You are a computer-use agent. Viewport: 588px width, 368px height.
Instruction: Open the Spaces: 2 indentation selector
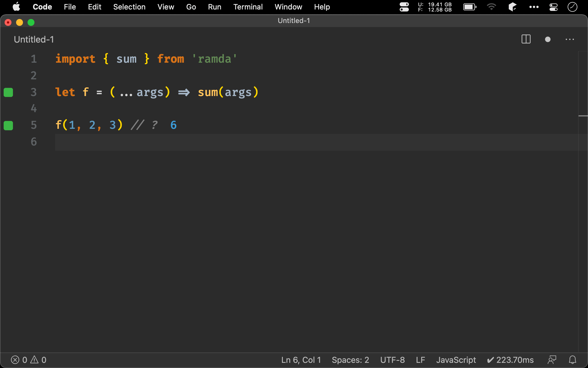tap(350, 360)
